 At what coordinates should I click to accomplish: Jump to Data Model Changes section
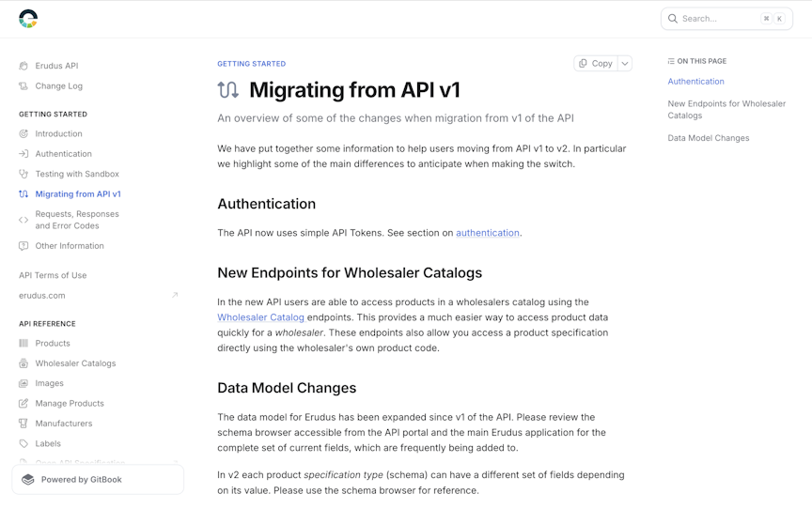point(708,138)
